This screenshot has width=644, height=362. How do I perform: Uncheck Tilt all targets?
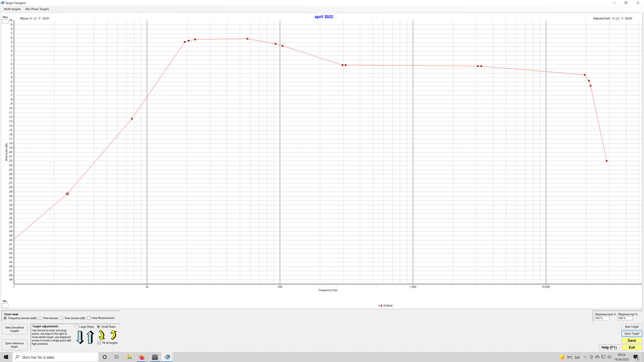click(99, 343)
